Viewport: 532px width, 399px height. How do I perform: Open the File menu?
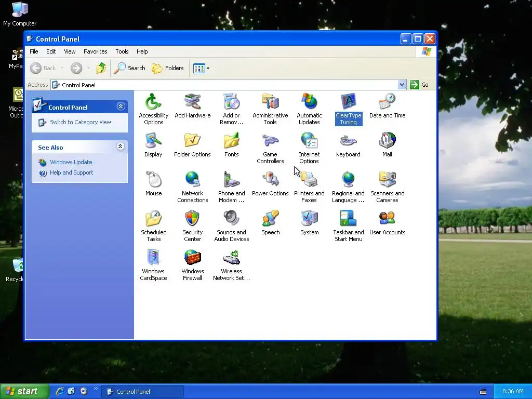pos(34,51)
